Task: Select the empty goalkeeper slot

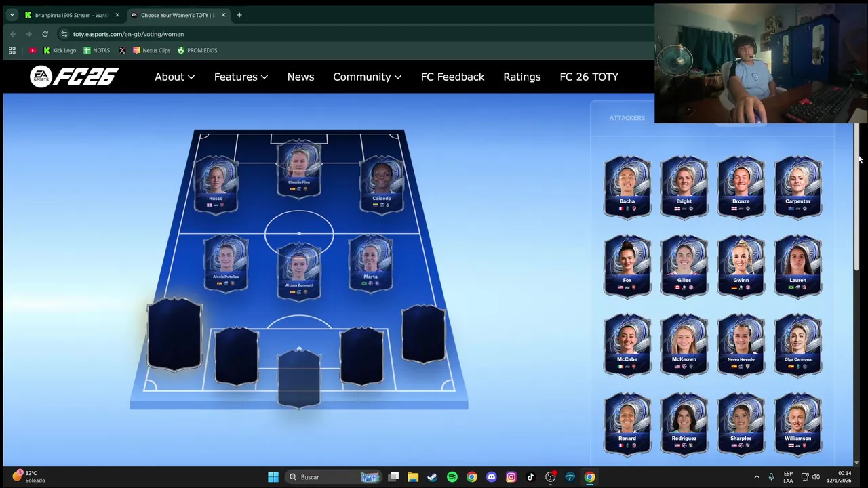Action: (x=299, y=378)
